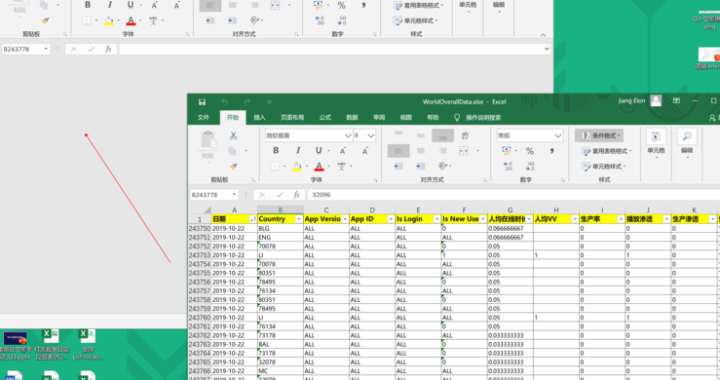Text orientation icon in front window
Viewport: 720px width, 380px height.
442,166
